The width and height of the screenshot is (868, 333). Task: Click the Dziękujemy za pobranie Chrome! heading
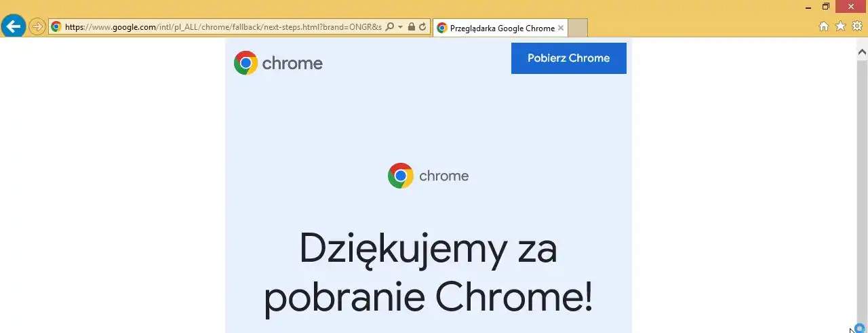[428, 273]
